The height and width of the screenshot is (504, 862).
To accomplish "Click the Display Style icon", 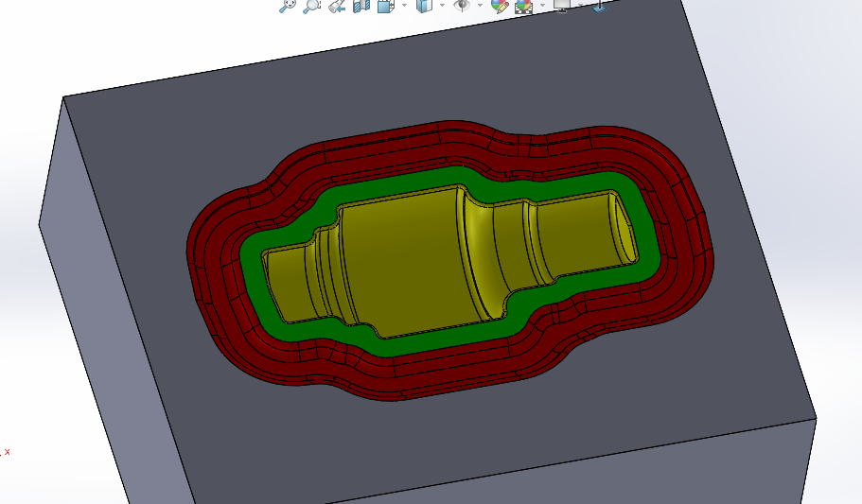I will tap(423, 6).
